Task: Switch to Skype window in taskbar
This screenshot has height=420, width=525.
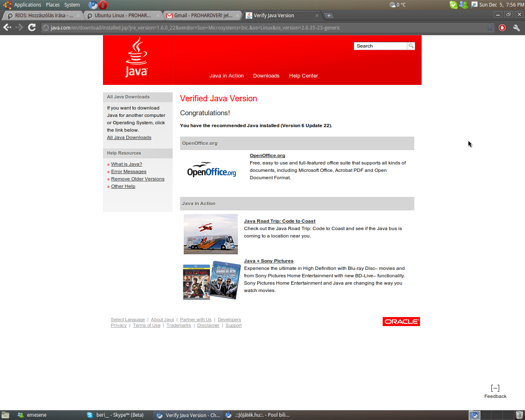Action: [119, 415]
